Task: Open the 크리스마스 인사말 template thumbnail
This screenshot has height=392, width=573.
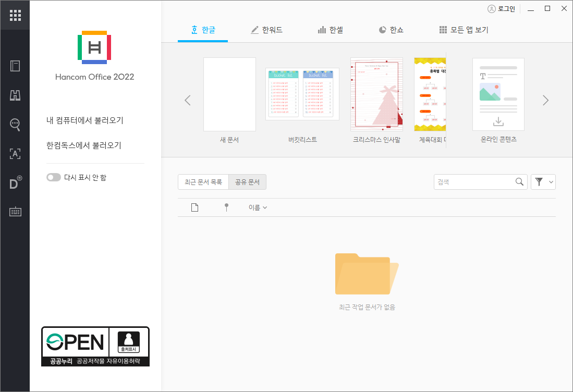Action: pos(377,94)
